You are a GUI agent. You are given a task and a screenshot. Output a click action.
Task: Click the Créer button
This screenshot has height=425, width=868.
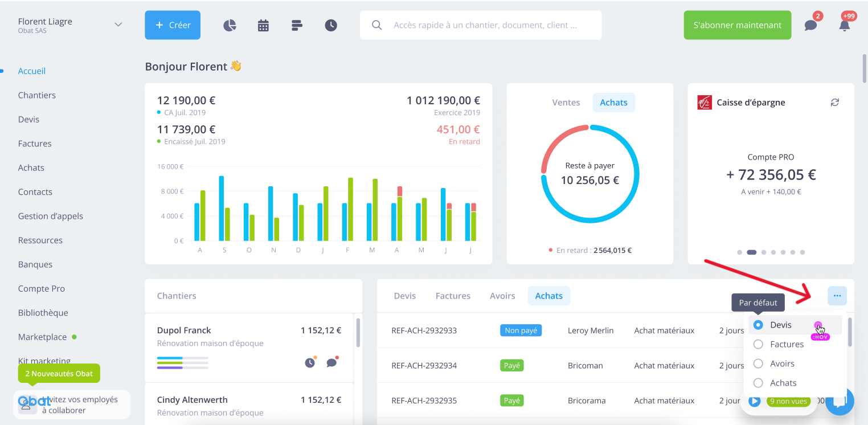click(x=173, y=25)
